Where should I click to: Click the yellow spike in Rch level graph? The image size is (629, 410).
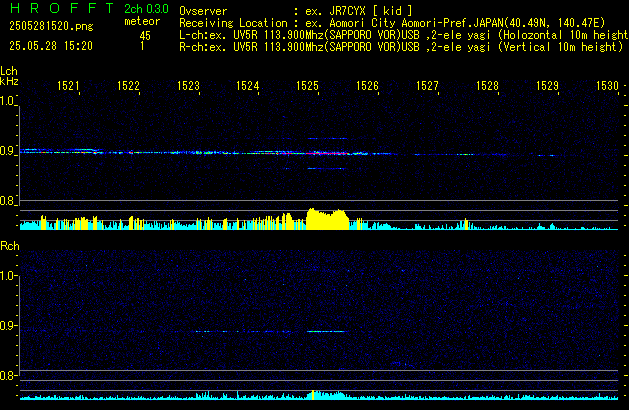pos(313,395)
